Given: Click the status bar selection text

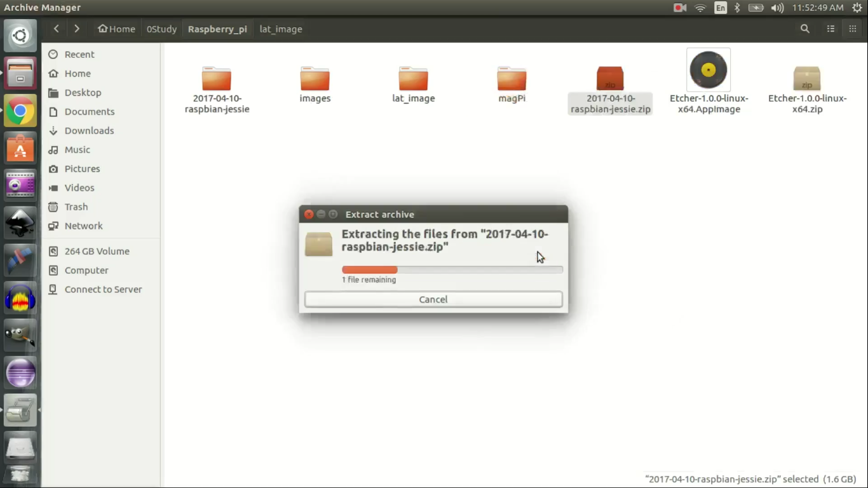Looking at the screenshot, I should [749, 479].
